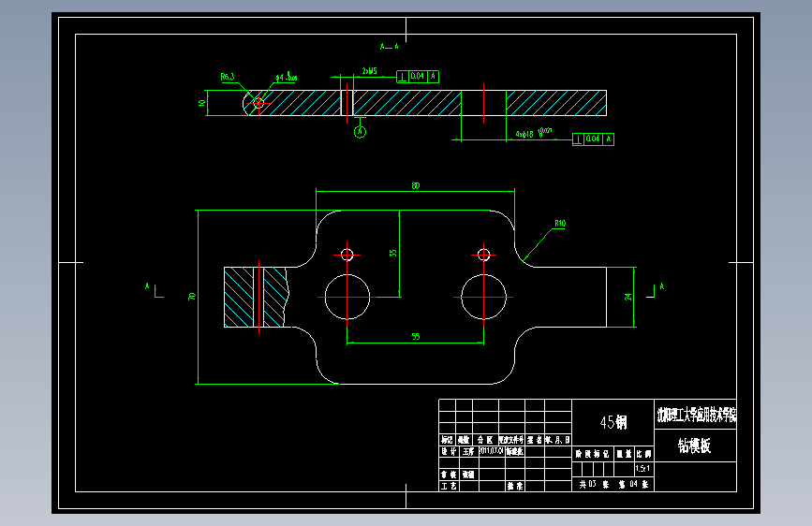The image size is (812, 526).
Task: Select the 24 tab height dimension
Action: (628, 297)
